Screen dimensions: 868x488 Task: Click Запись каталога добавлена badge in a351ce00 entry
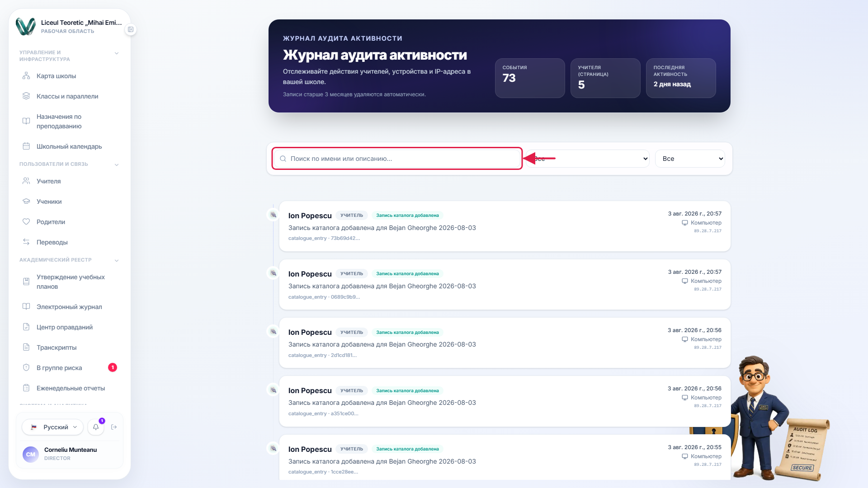click(x=407, y=390)
